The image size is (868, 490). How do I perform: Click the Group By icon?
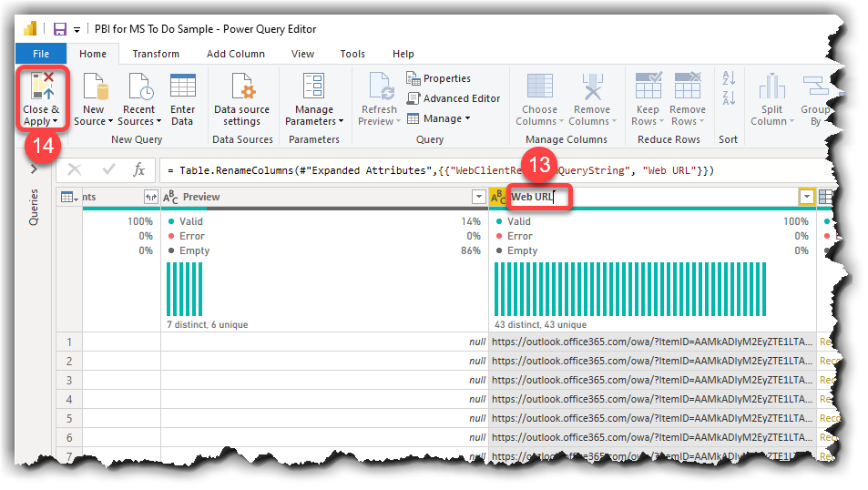pos(815,87)
